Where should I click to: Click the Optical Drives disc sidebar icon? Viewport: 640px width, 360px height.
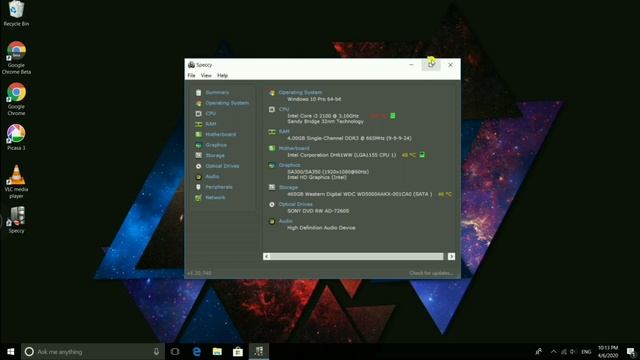click(x=198, y=166)
